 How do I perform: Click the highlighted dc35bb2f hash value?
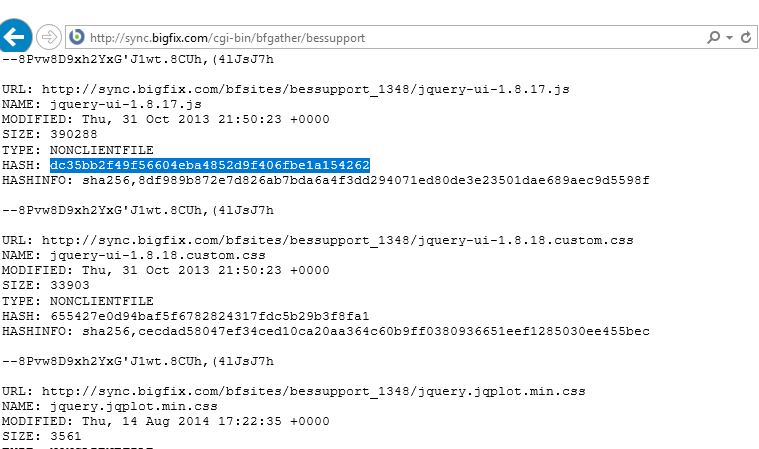pos(210,165)
